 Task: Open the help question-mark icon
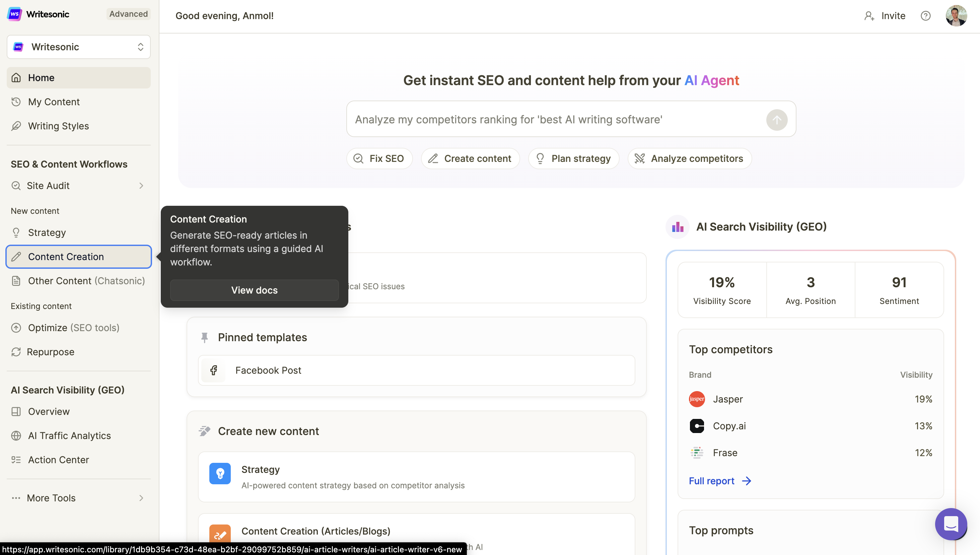click(x=925, y=16)
